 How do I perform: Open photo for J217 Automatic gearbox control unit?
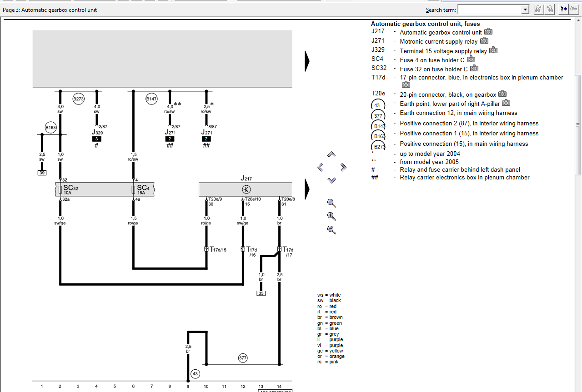pos(488,32)
